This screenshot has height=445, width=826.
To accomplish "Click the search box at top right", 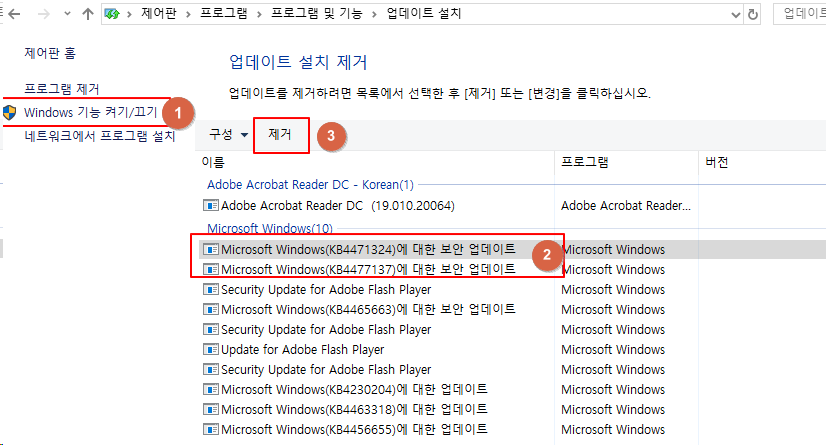I will [x=801, y=14].
